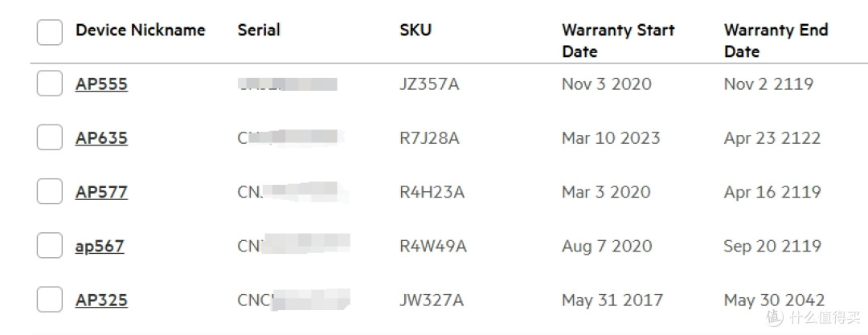Screen dimensions: 868x335
Task: Select the Mar 10 2023 warranty start cell
Action: [x=611, y=138]
